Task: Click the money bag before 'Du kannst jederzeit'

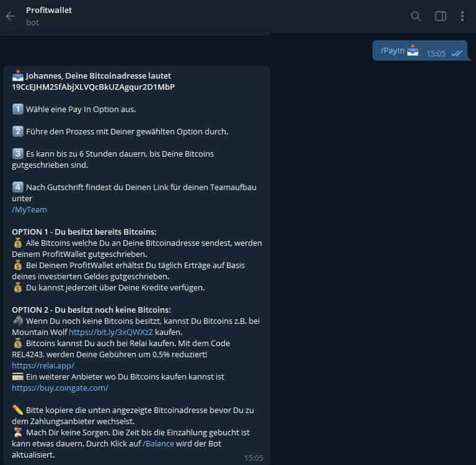Action: point(17,287)
